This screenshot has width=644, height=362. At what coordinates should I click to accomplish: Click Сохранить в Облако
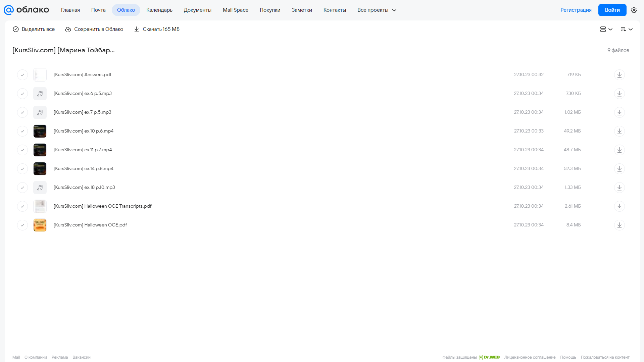pos(94,29)
